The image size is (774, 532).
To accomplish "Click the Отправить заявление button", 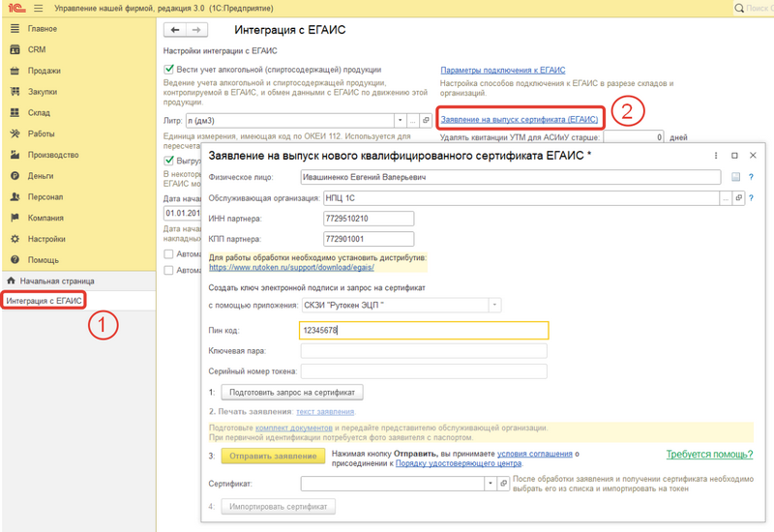I will [273, 456].
